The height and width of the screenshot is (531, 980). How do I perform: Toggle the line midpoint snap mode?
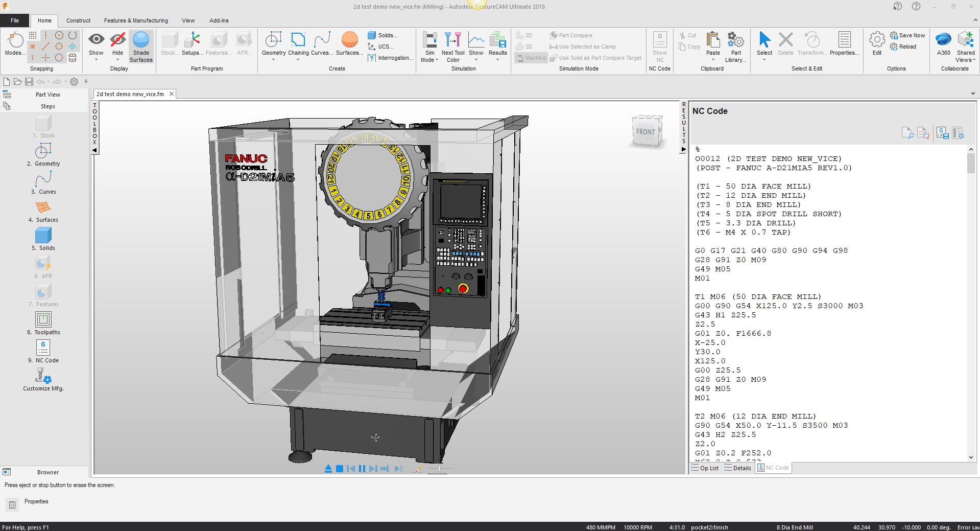46,47
